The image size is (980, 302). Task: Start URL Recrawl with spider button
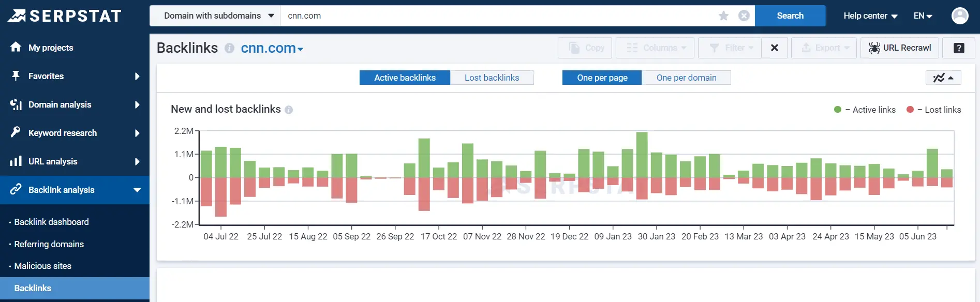point(899,48)
